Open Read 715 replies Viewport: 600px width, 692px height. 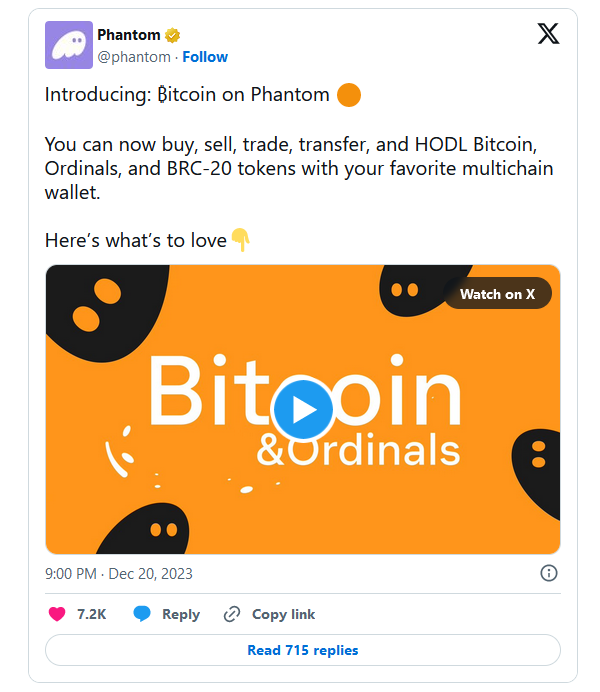302,650
